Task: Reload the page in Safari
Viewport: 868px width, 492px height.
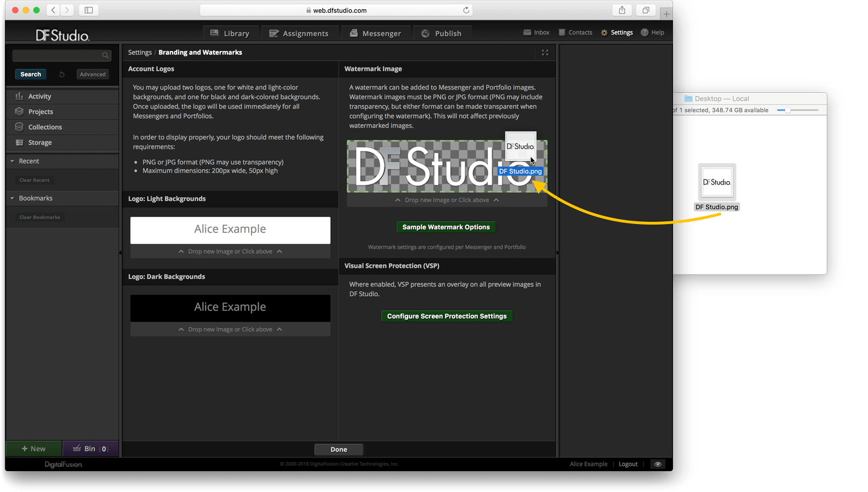Action: click(x=466, y=10)
